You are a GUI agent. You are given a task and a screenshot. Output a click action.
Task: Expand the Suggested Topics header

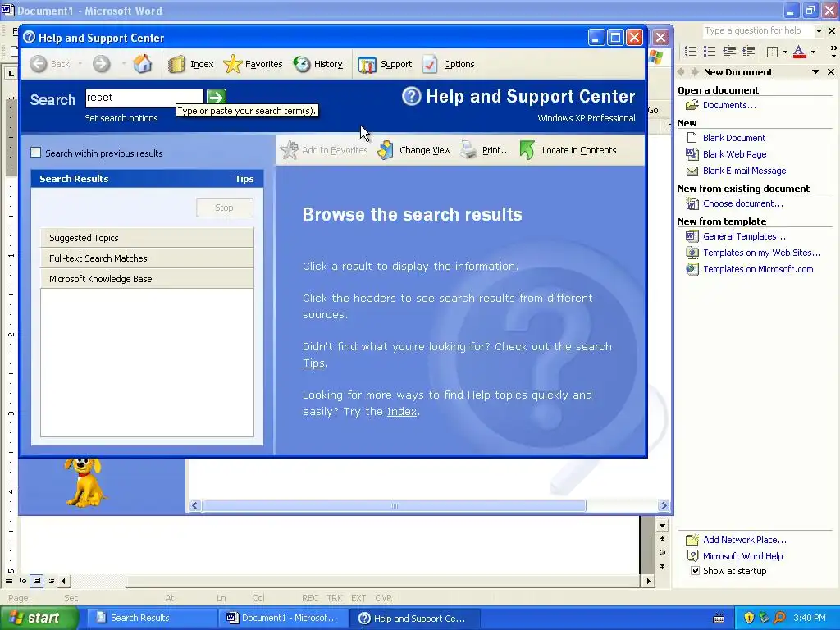[x=147, y=238]
